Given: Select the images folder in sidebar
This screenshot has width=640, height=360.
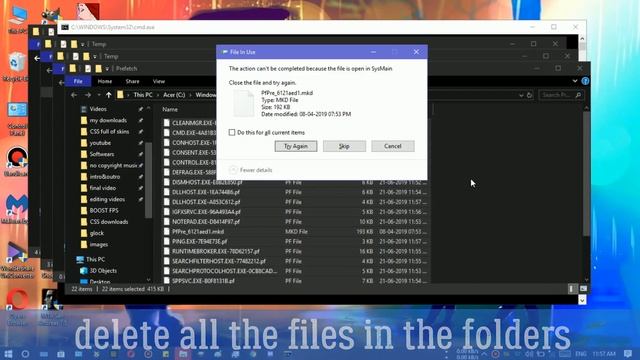Looking at the screenshot, I should 98,244.
